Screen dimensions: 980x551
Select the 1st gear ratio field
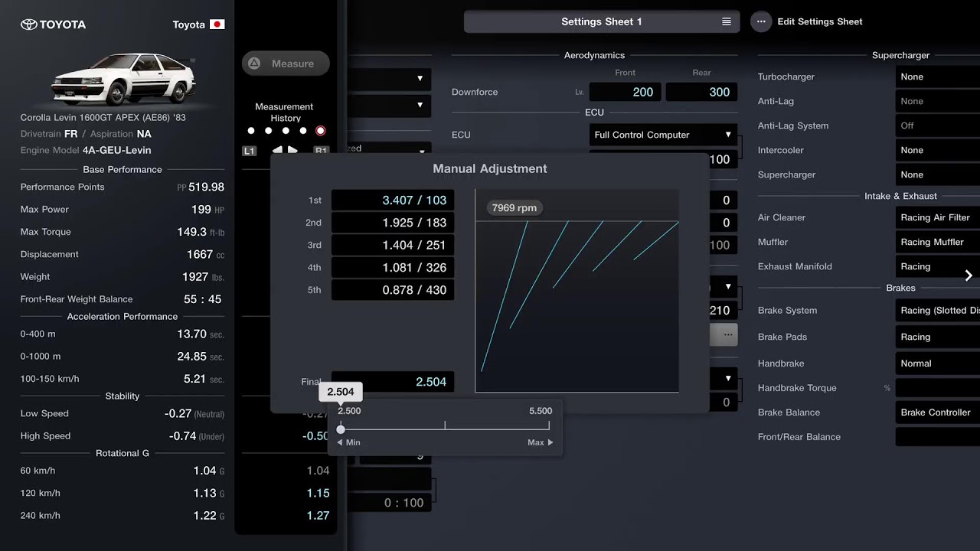pos(393,201)
